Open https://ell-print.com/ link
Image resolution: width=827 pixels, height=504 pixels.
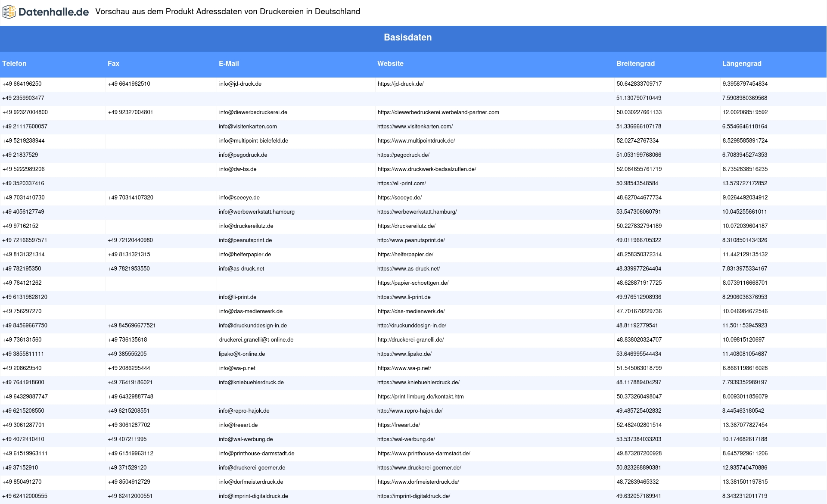[401, 184]
